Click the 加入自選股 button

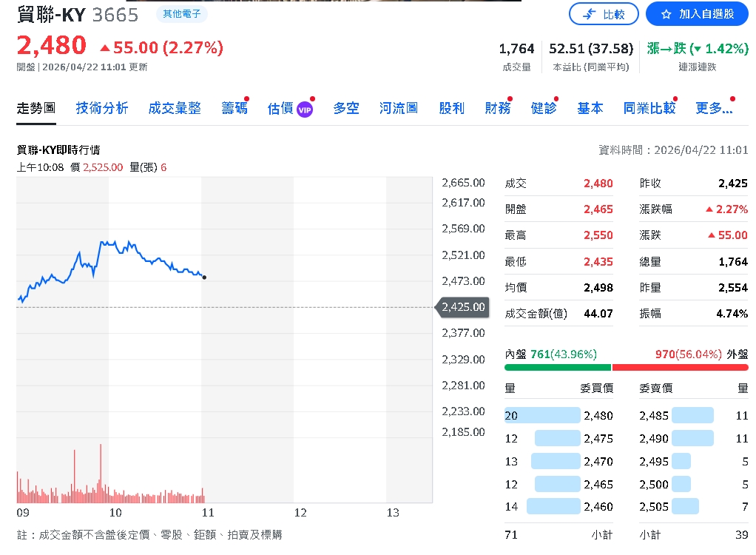tap(697, 14)
